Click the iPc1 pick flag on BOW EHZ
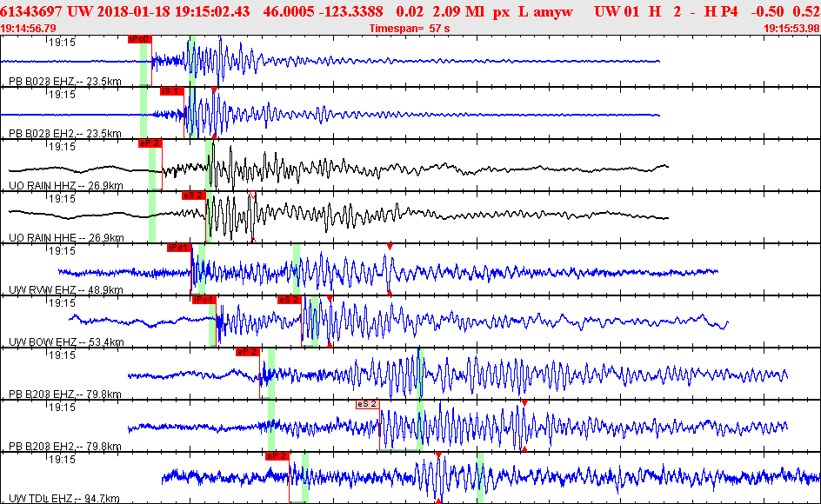The width and height of the screenshot is (821, 504). [204, 300]
